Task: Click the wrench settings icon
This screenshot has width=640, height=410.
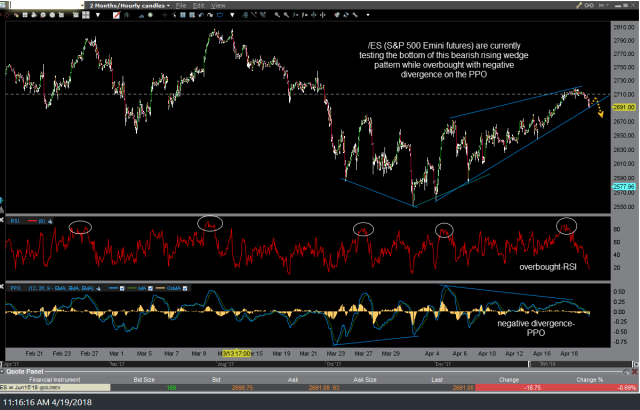Action: point(356,15)
